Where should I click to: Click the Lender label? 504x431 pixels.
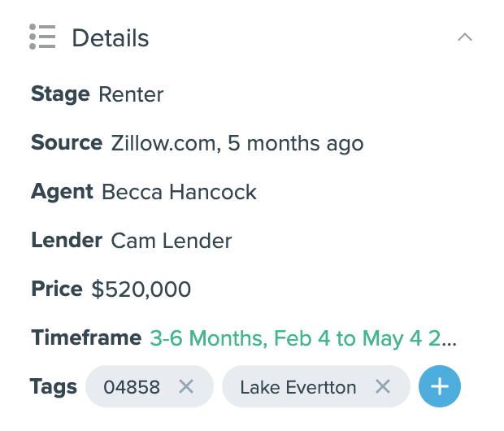tap(67, 240)
